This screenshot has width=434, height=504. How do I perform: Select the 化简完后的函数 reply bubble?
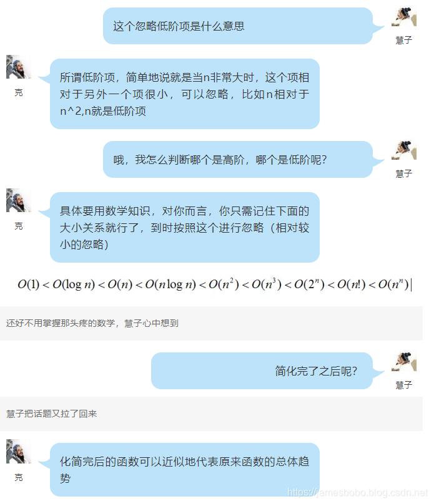tap(185, 470)
